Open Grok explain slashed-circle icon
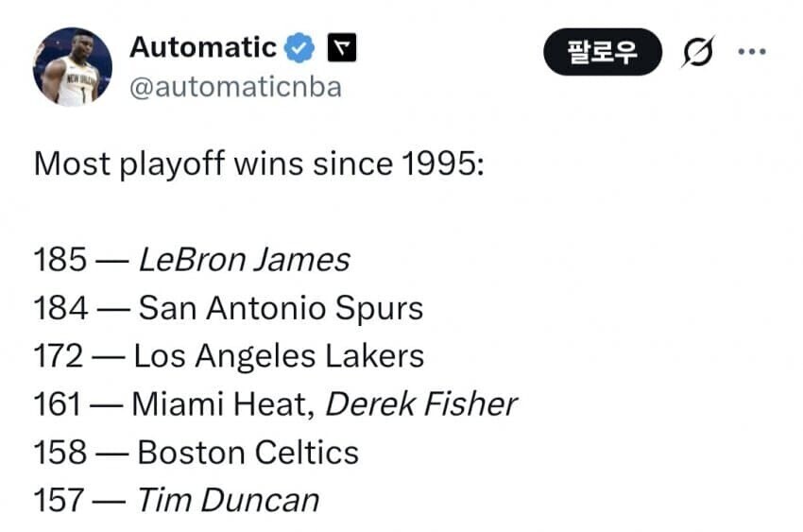This screenshot has height=532, width=803. click(697, 53)
